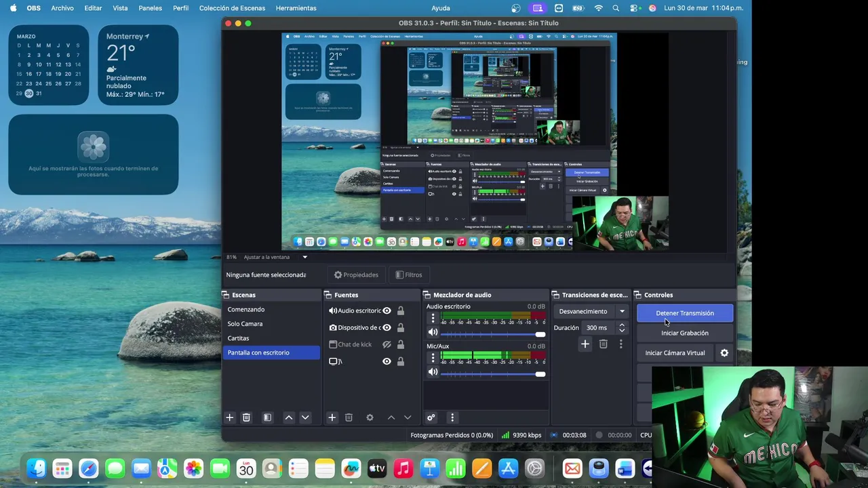
Task: Delete selected scene with trash icon
Action: coord(246,418)
